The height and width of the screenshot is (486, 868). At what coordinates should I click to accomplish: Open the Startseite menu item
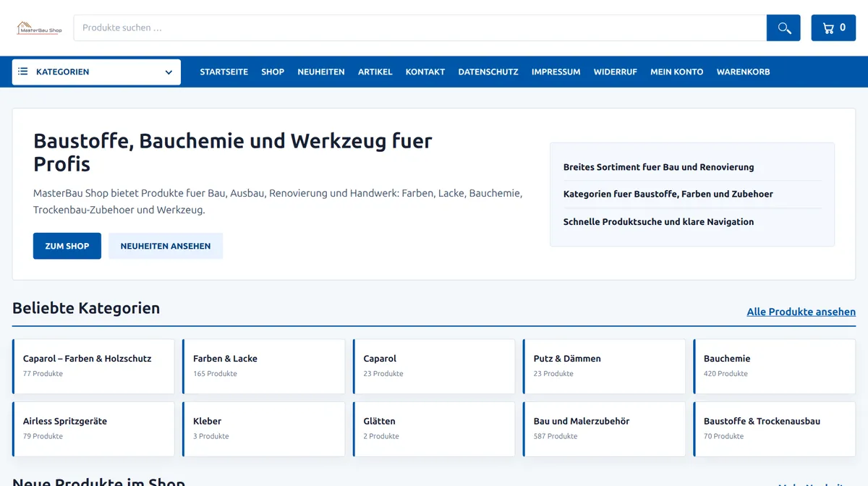tap(224, 72)
